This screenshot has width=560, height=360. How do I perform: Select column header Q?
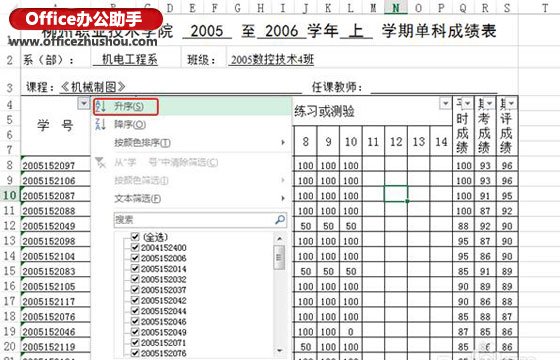[x=463, y=8]
